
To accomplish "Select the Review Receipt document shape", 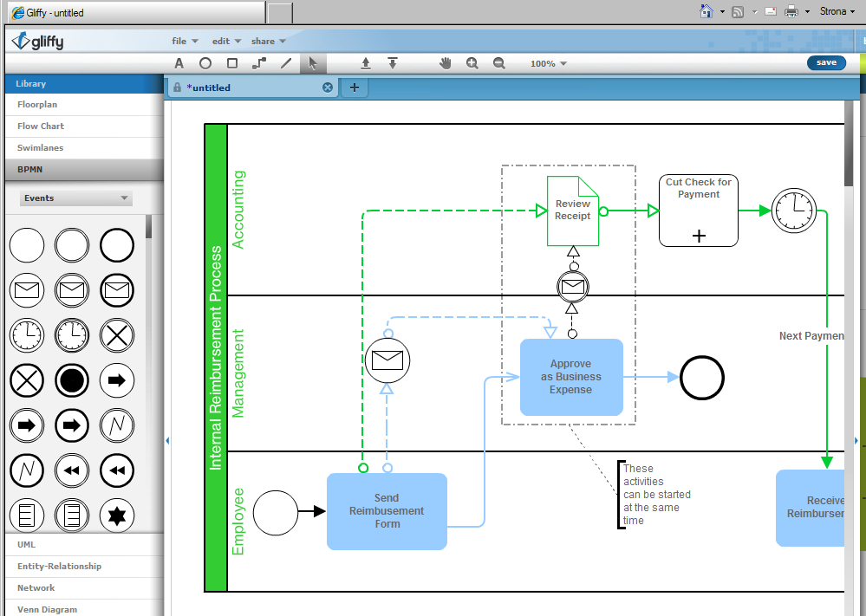I will pos(573,211).
